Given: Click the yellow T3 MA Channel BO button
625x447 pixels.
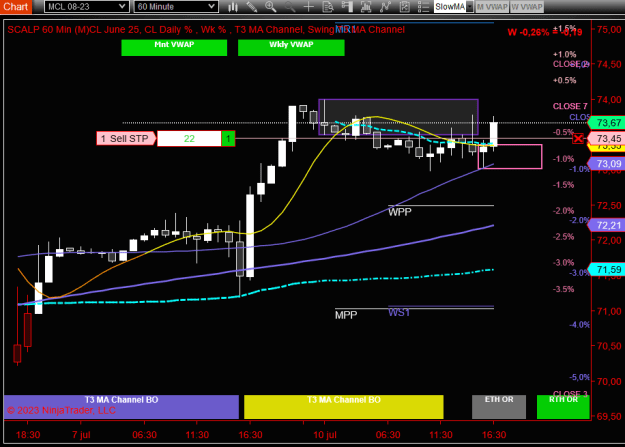Looking at the screenshot, I should (x=344, y=407).
